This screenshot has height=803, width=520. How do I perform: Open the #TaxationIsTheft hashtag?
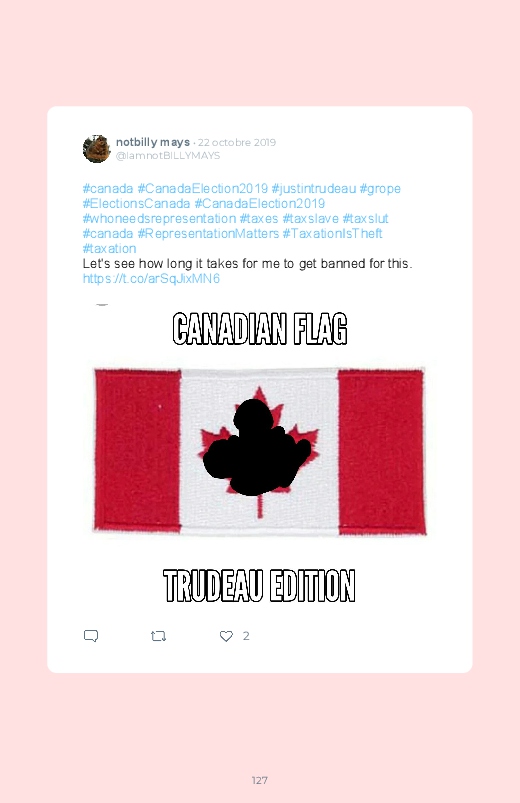click(332, 234)
